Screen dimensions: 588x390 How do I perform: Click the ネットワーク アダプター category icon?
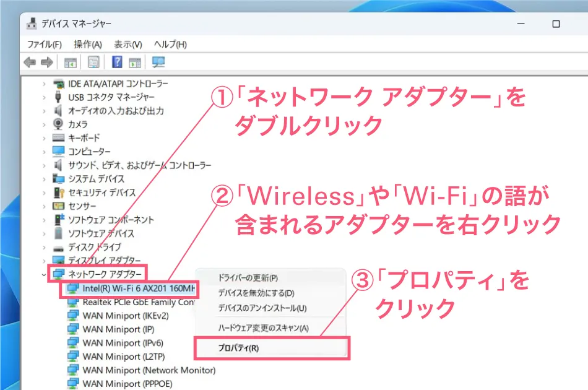point(58,273)
